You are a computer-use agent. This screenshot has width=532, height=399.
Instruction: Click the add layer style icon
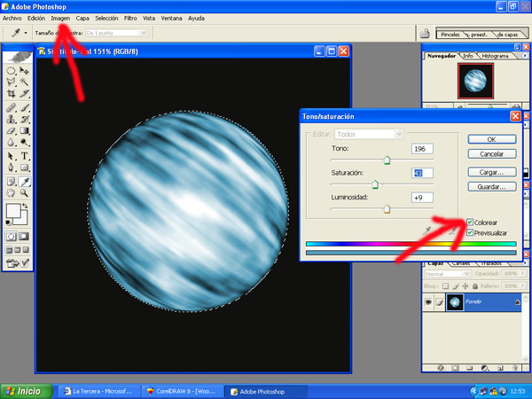[441, 368]
